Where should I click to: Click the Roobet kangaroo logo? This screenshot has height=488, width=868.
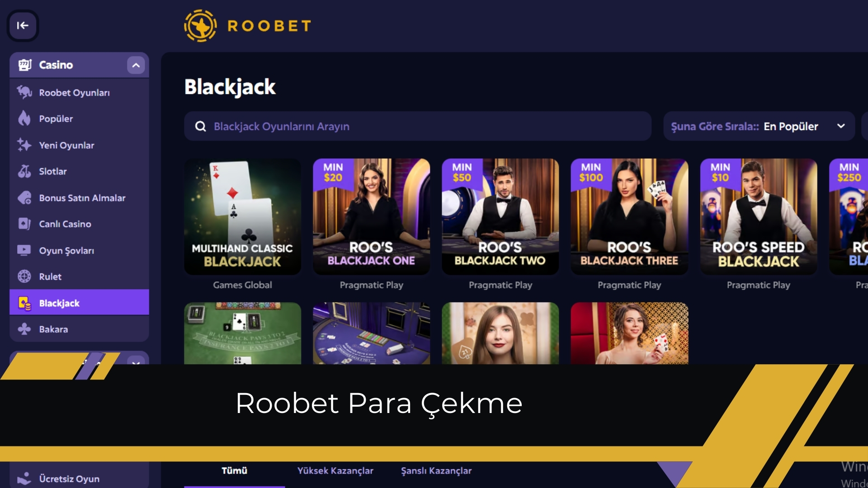[200, 26]
